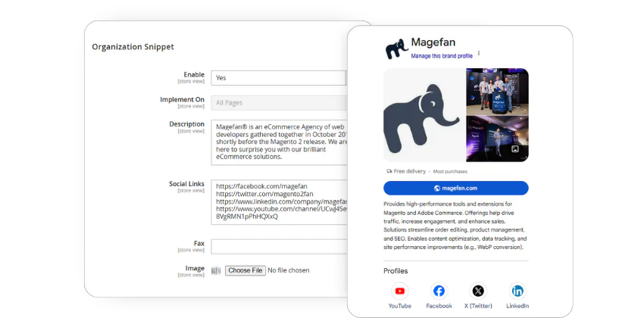The width and height of the screenshot is (644, 318).
Task: Click the Free delivery text
Action: point(409,171)
